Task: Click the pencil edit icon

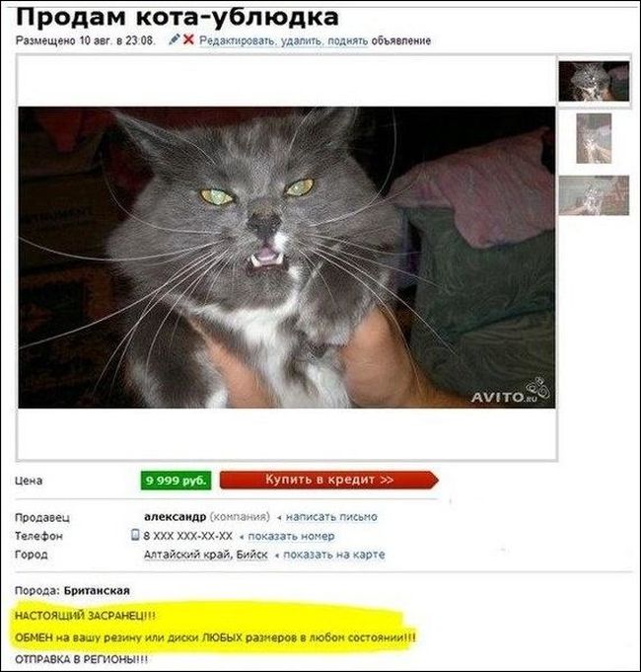Action: [x=175, y=39]
